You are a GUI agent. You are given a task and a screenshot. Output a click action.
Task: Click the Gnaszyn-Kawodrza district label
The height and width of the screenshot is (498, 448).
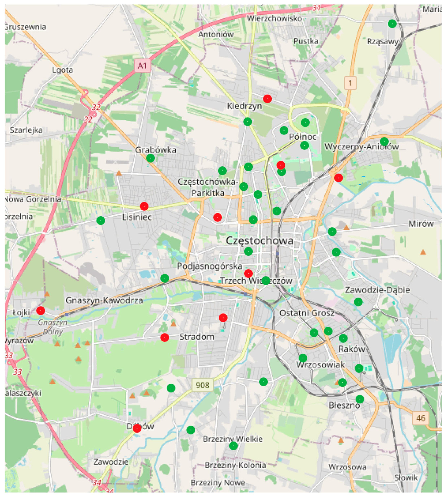104,300
